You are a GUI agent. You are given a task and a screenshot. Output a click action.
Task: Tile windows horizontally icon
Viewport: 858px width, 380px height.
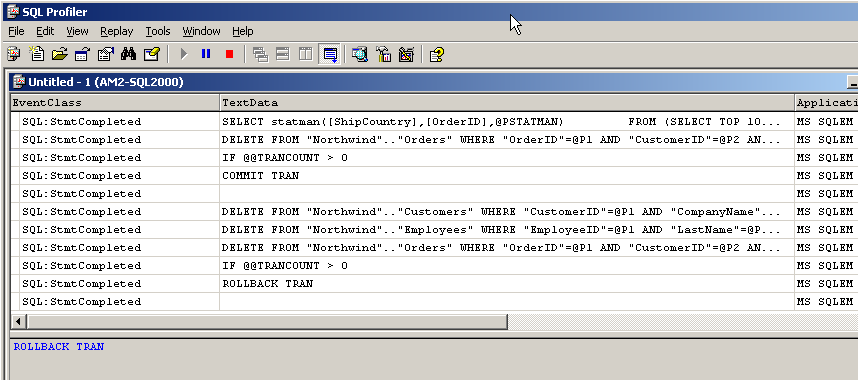(283, 54)
